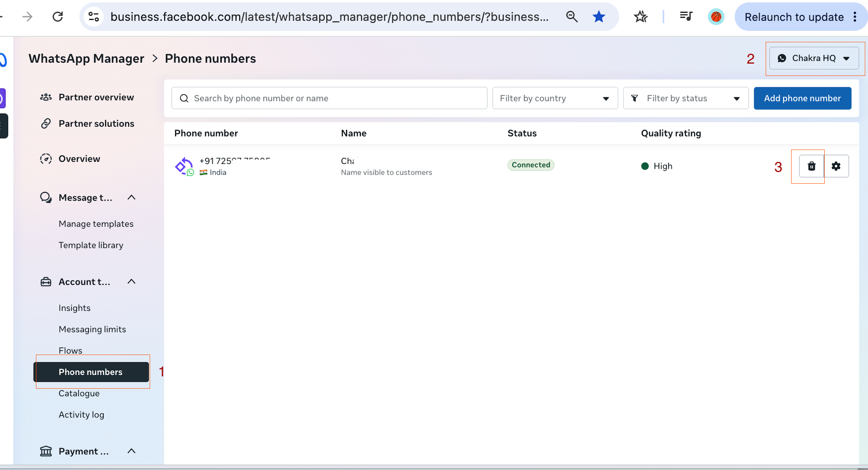Open Messaging limits page
The image size is (868, 470).
tap(92, 329)
